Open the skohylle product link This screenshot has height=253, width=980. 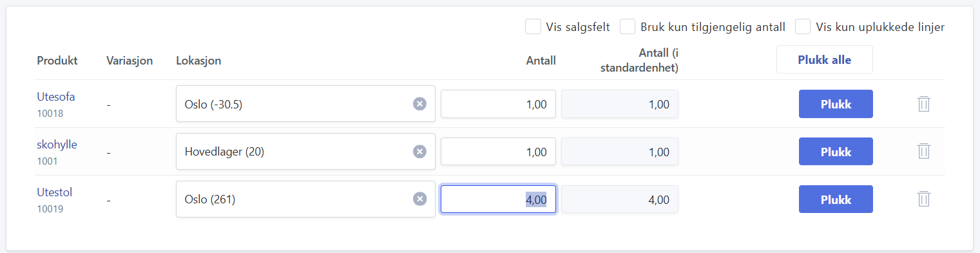click(57, 145)
